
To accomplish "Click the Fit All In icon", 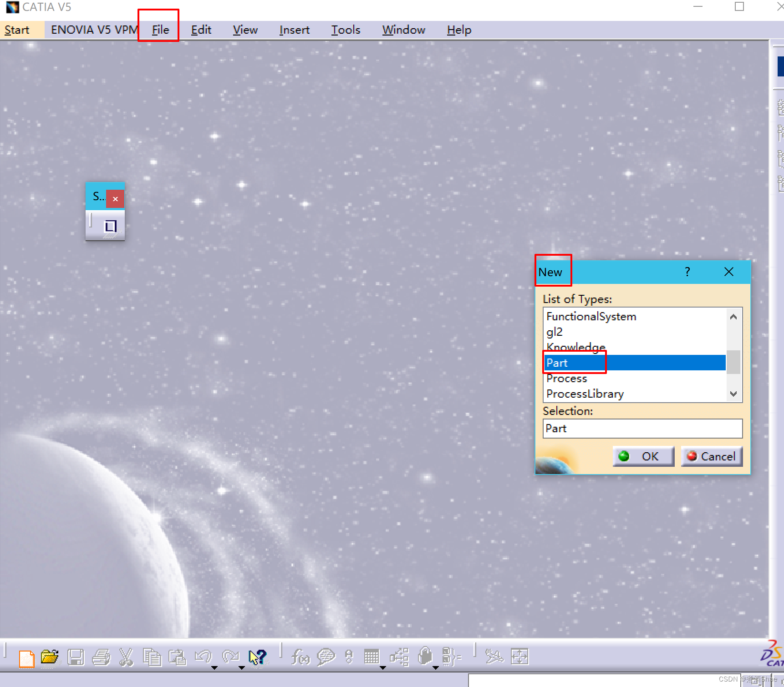I will tap(519, 657).
